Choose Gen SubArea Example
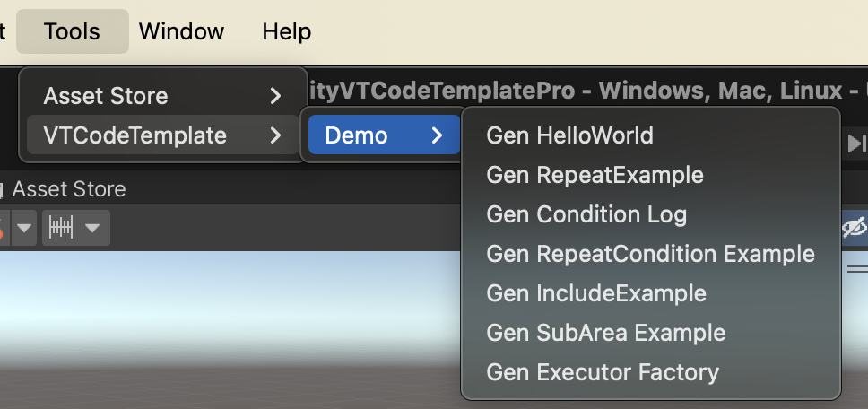The image size is (868, 409). tap(605, 333)
